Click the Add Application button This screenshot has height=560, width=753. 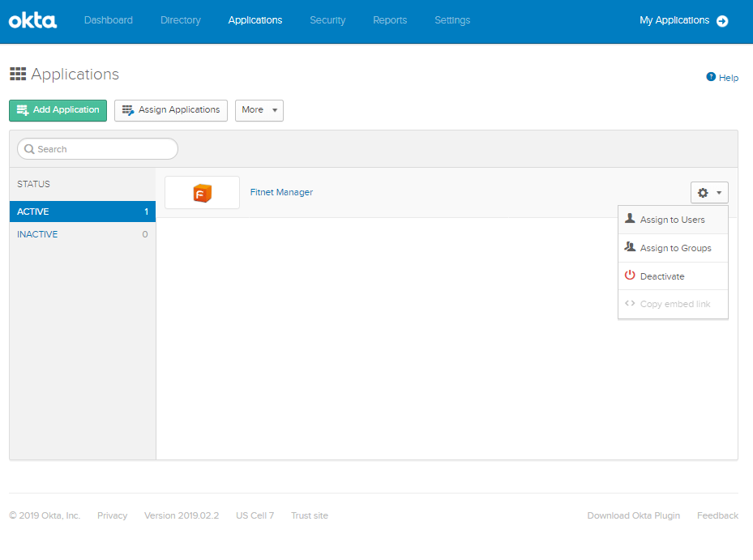pos(58,110)
